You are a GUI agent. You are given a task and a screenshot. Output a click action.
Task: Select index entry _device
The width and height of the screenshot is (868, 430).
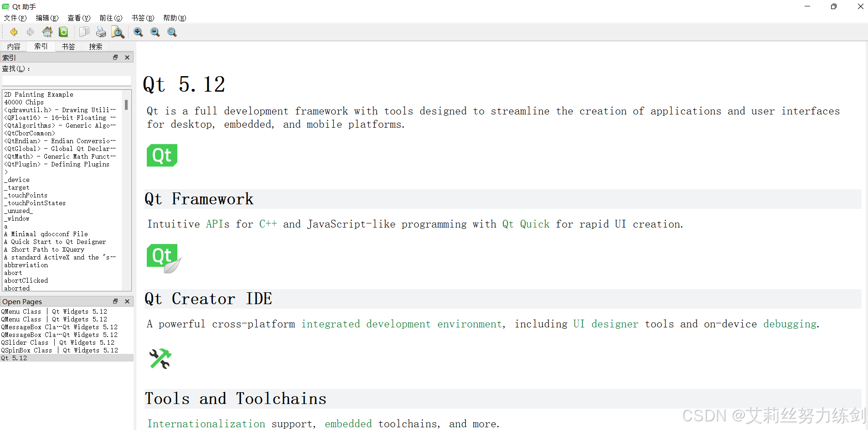click(17, 180)
